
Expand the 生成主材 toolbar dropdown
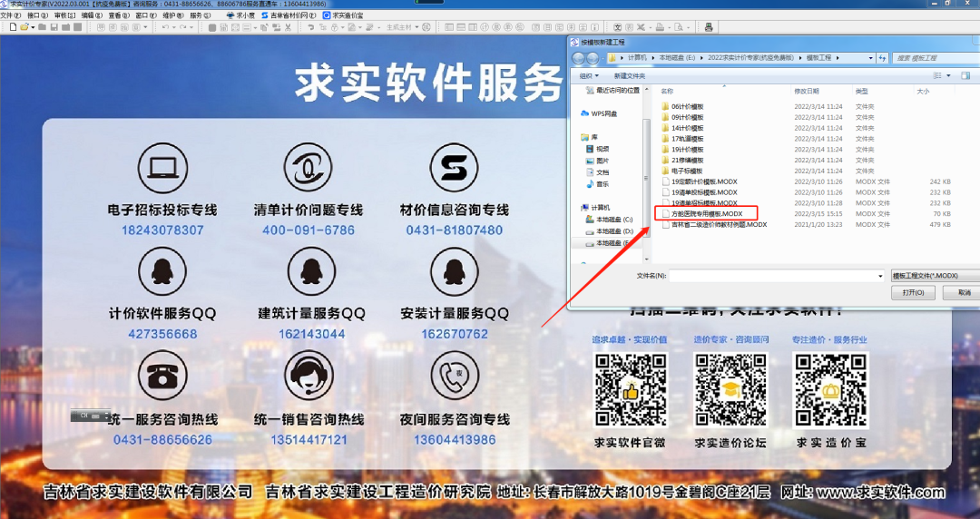point(416,27)
